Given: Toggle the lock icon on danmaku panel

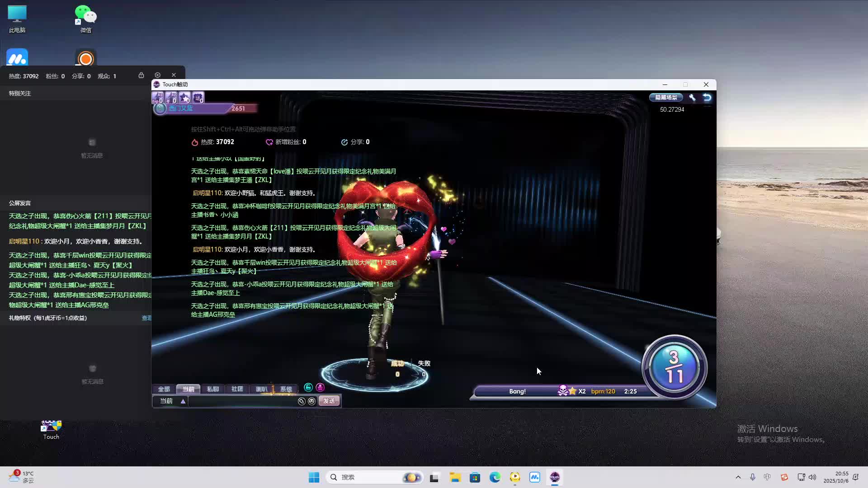Looking at the screenshot, I should click(x=141, y=75).
